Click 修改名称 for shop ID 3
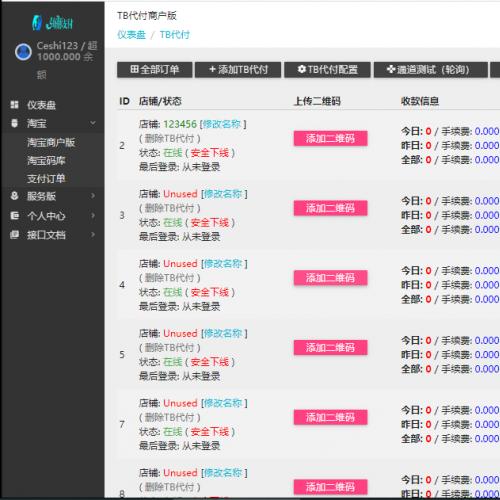The image size is (500, 500). (x=223, y=194)
